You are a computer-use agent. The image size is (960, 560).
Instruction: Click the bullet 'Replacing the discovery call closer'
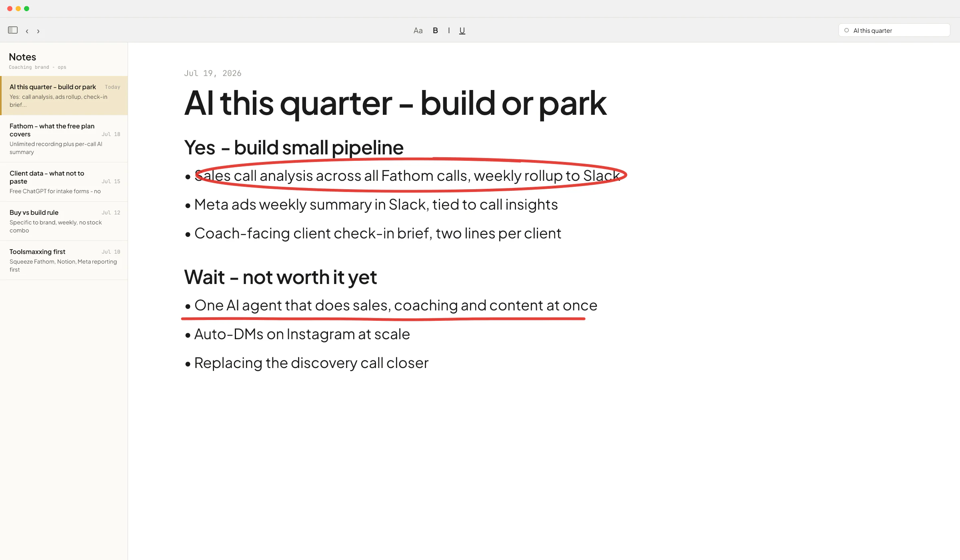pos(311,363)
